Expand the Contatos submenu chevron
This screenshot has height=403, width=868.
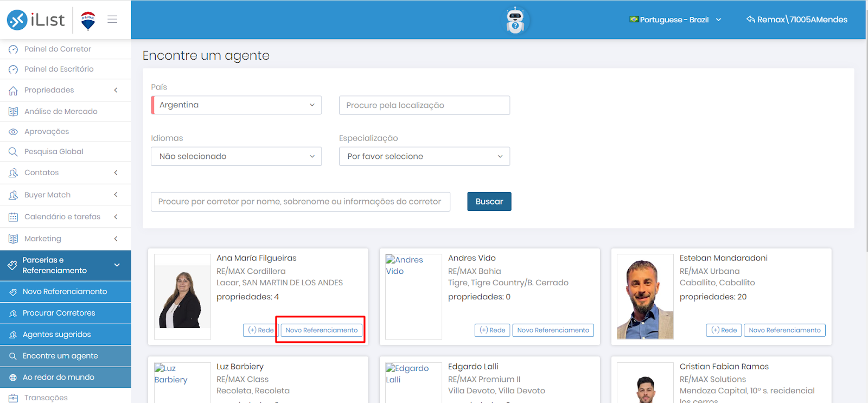click(x=116, y=172)
